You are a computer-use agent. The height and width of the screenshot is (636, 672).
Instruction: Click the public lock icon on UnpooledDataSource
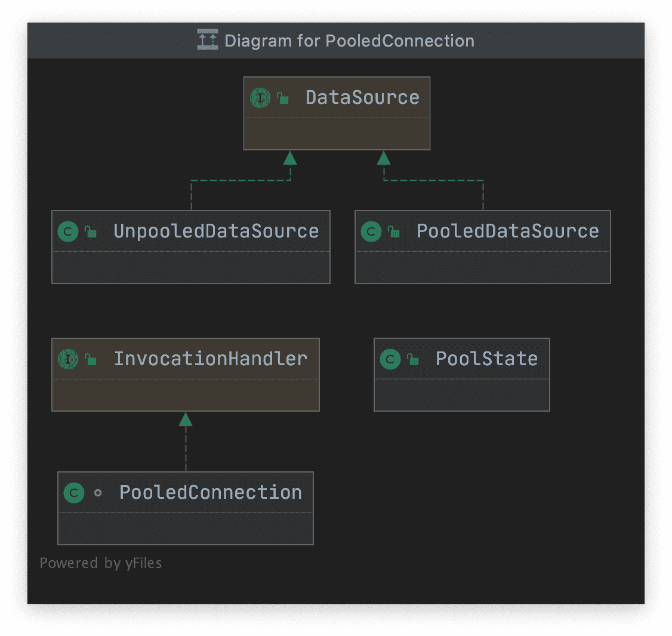click(91, 231)
